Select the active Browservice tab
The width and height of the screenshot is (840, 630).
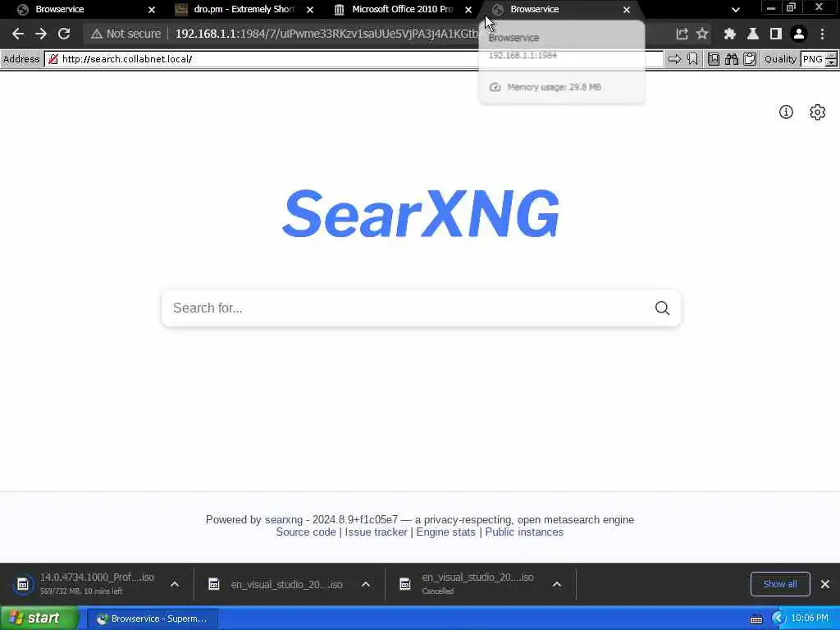559,10
